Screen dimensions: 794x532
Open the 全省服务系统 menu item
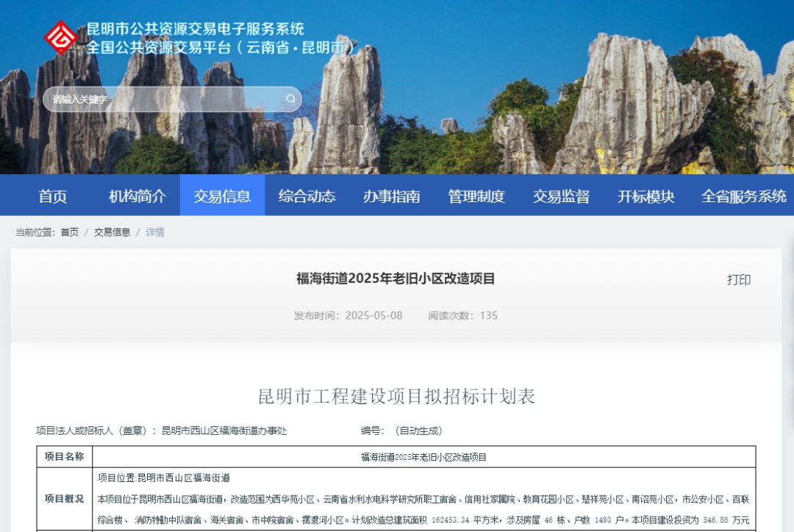(x=743, y=195)
